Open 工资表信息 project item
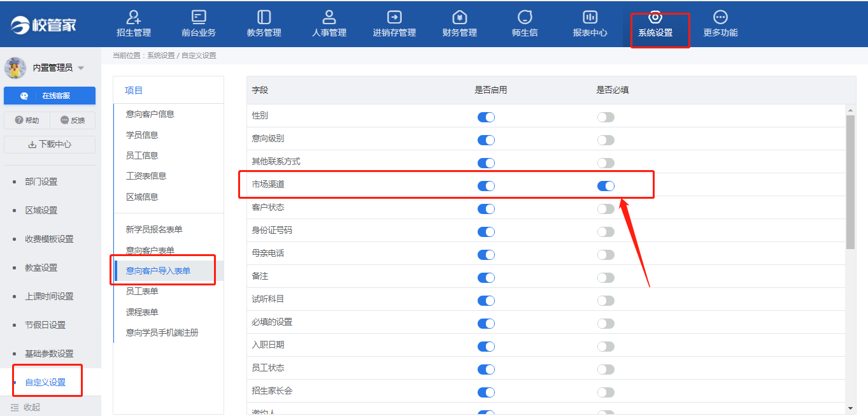 146,176
